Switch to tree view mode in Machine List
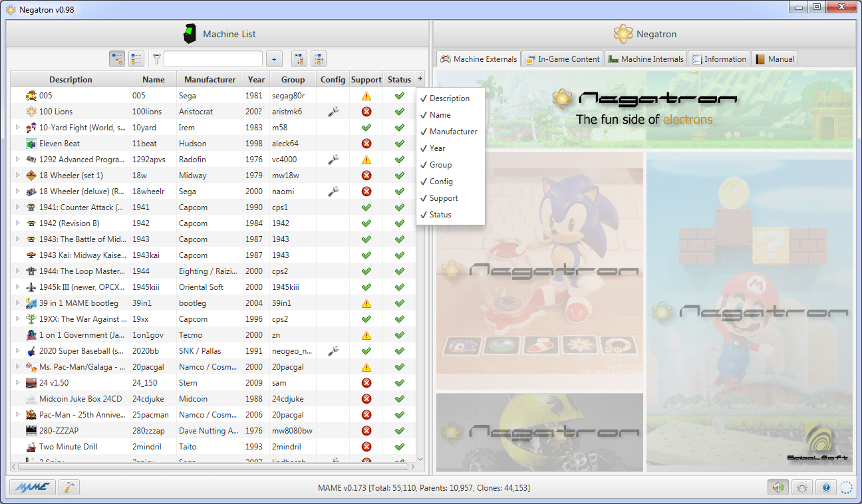 (x=117, y=59)
